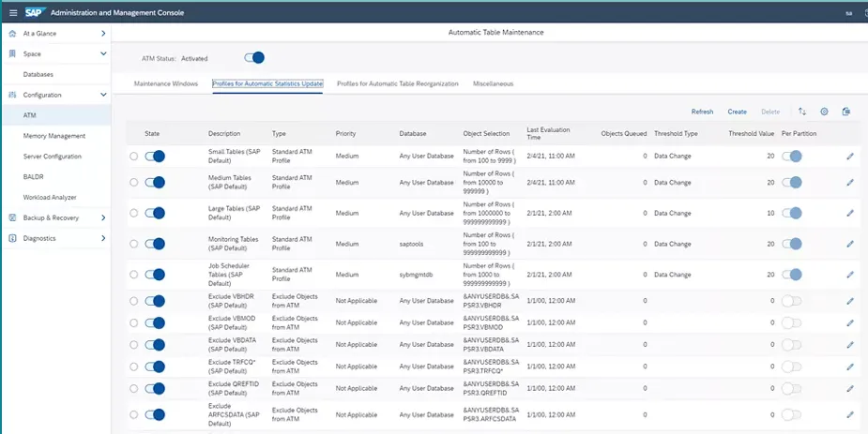This screenshot has height=434, width=868.
Task: Open the hamburger navigation menu
Action: (x=12, y=13)
